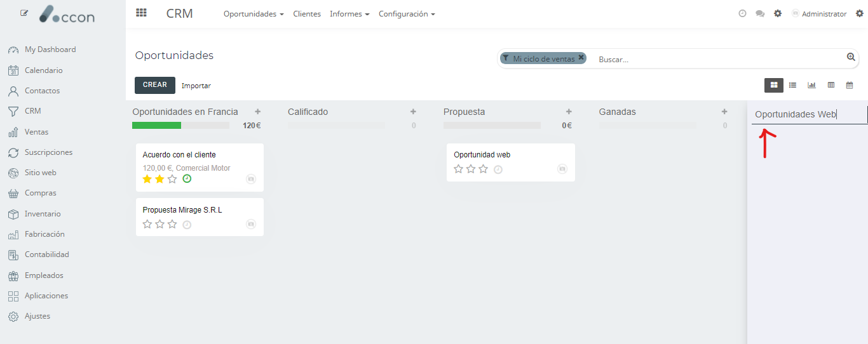Open the Clientes menu
The image size is (868, 344).
click(x=307, y=14)
